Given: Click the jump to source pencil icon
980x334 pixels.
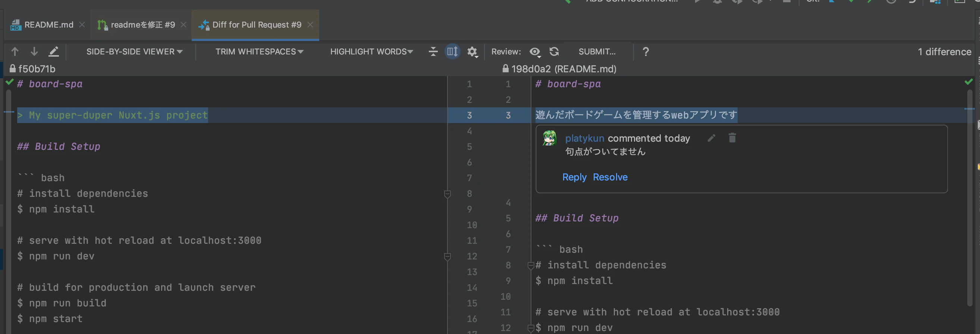Looking at the screenshot, I should click(54, 51).
